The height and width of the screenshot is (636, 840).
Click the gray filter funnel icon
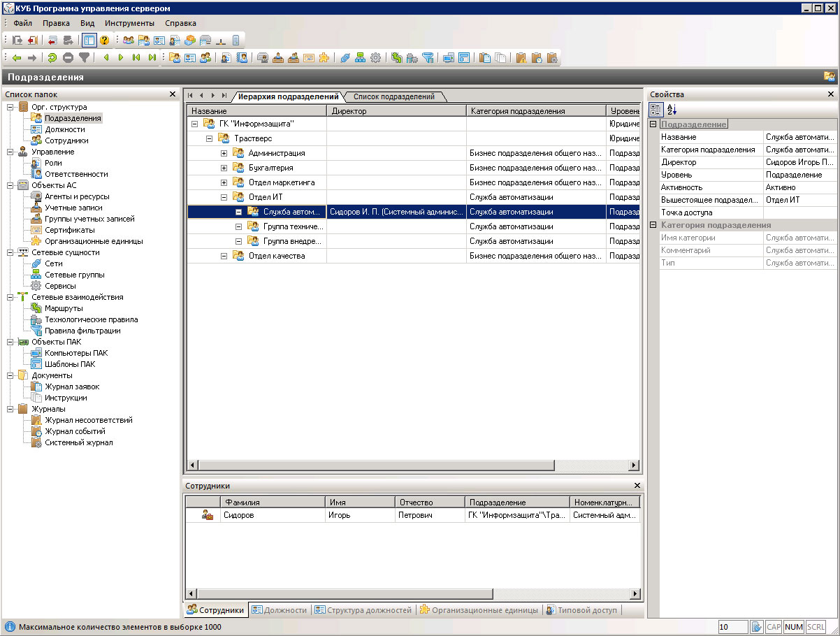(x=84, y=58)
